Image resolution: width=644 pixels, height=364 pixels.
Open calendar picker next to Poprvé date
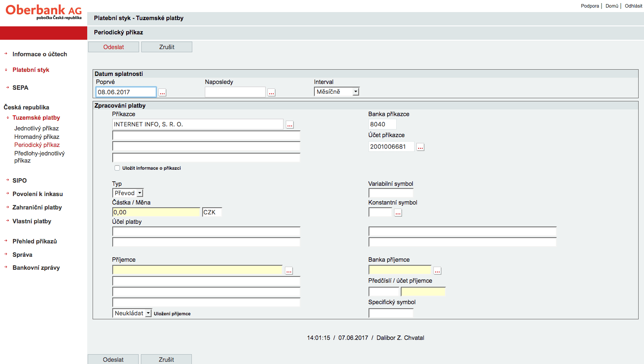coord(162,92)
